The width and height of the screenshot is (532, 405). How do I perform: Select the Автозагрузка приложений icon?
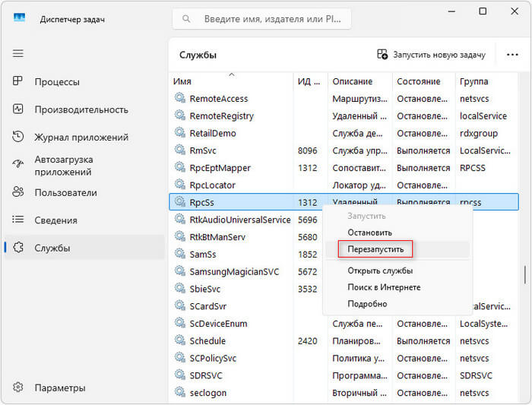tap(18, 165)
